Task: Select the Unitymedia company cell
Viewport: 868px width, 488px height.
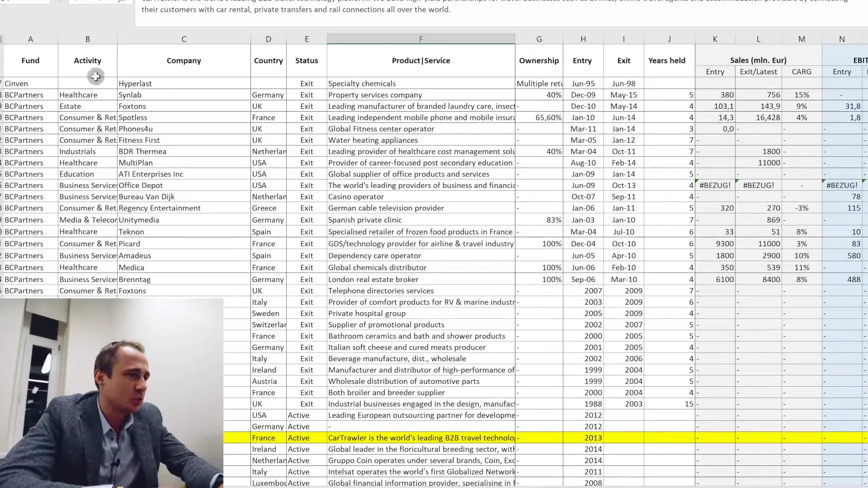Action: point(184,219)
